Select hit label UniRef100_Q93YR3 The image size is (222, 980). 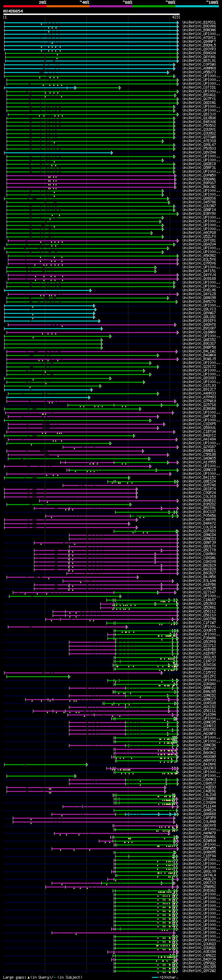(x=199, y=49)
